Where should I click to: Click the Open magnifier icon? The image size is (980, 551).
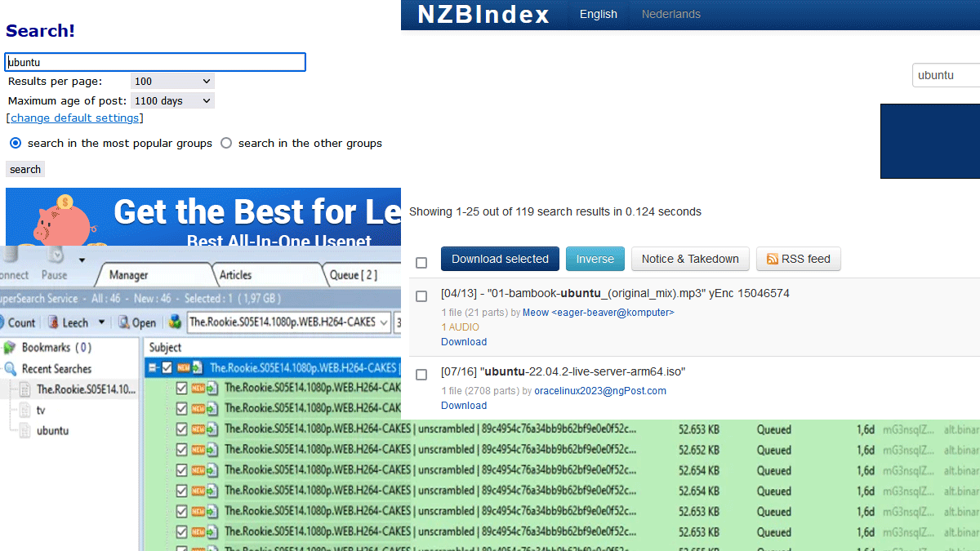point(125,322)
